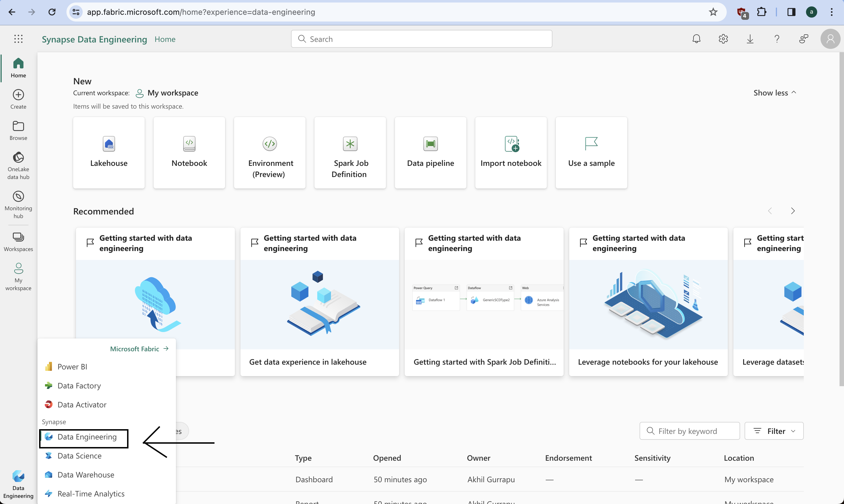Sort by the Opened column header
Viewport: 844px width, 504px height.
point(387,458)
